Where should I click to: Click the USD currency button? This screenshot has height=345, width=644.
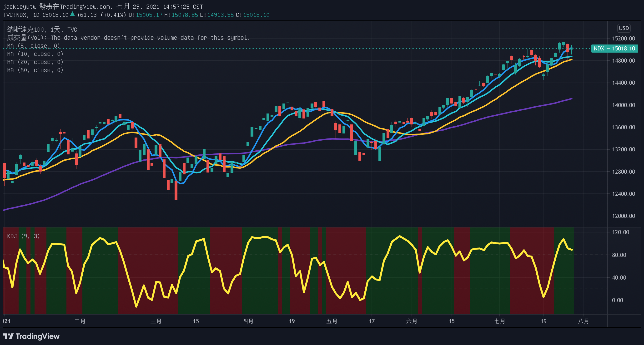(624, 28)
